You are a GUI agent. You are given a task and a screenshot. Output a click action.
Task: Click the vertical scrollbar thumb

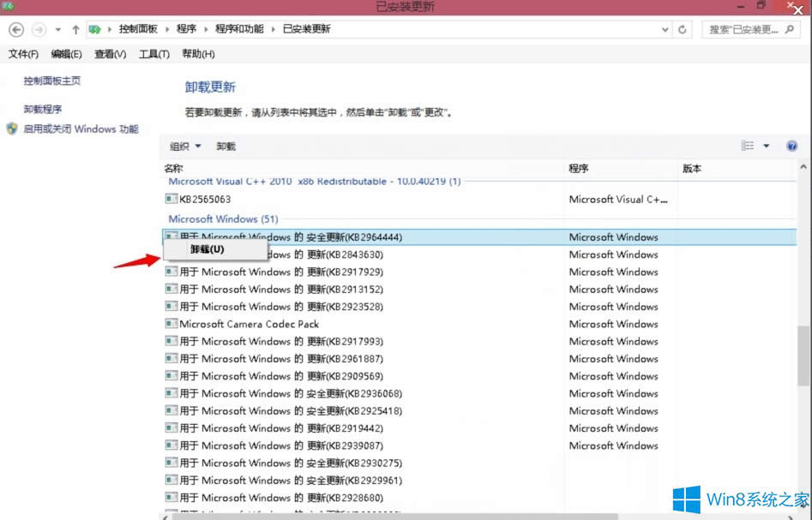point(803,356)
